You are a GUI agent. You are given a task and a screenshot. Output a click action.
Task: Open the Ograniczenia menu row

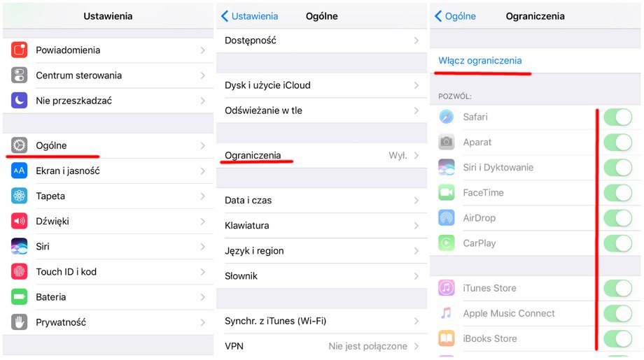click(x=321, y=155)
